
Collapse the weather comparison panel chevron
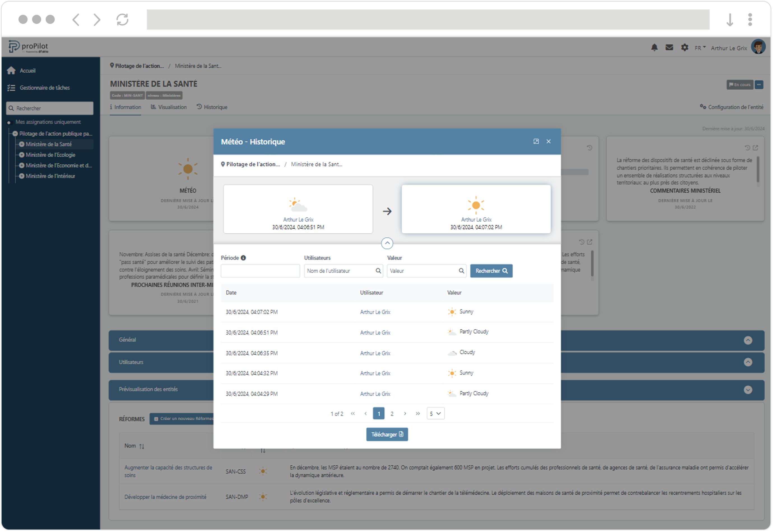pyautogui.click(x=387, y=243)
